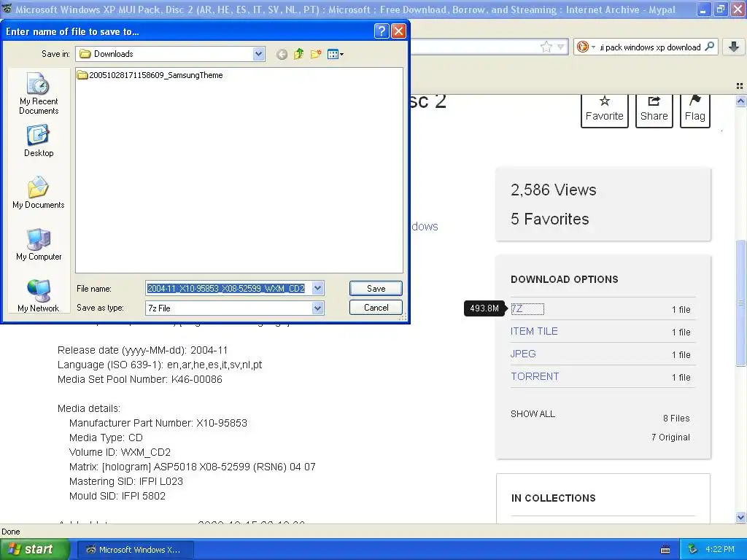Expand the Save in Downloads dropdown
Viewport: 747px width, 560px height.
point(259,54)
